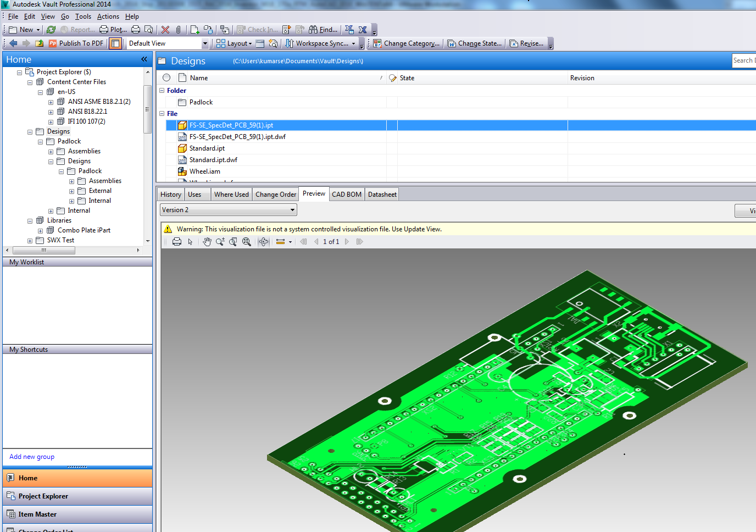Viewport: 756px width, 532px height.
Task: Open the File menu
Action: click(x=13, y=16)
